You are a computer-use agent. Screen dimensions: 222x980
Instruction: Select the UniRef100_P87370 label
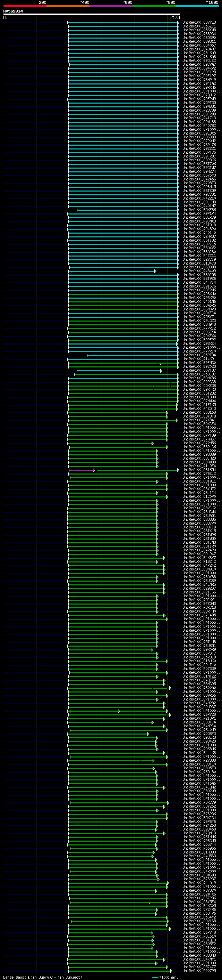tap(199, 891)
